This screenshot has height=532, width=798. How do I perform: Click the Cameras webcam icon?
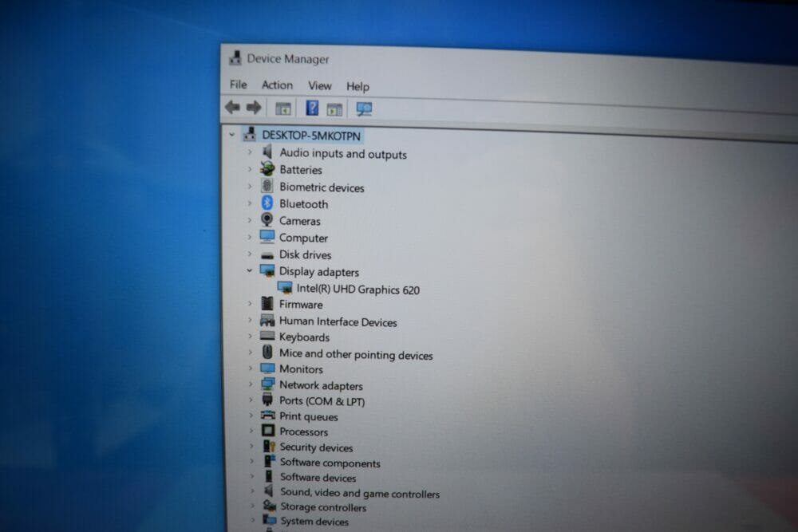point(267,219)
